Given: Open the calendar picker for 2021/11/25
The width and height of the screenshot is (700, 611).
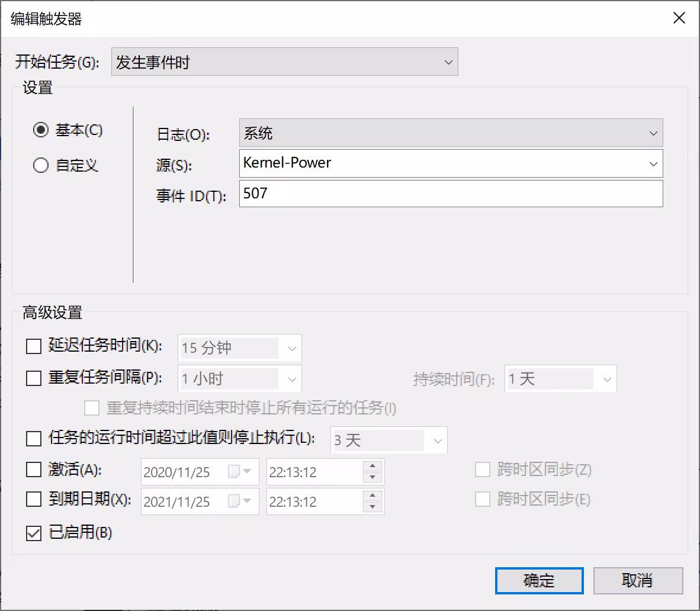Looking at the screenshot, I should click(239, 501).
